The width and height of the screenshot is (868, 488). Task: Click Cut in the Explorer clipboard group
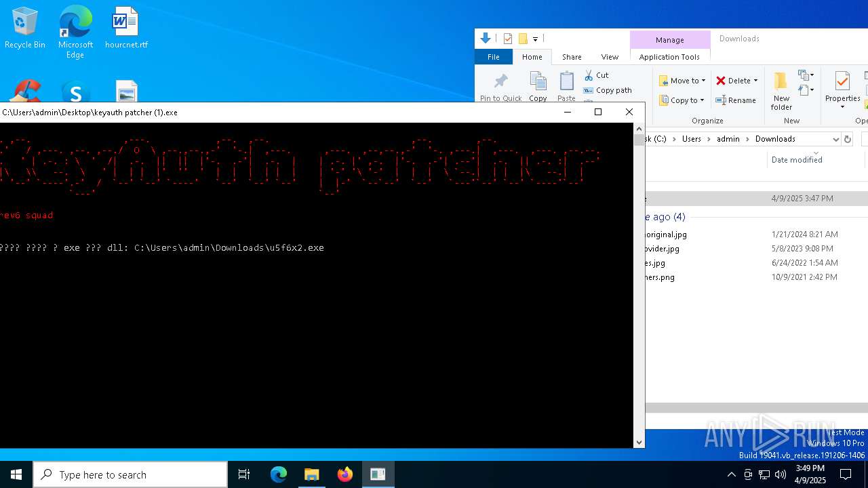click(x=597, y=75)
